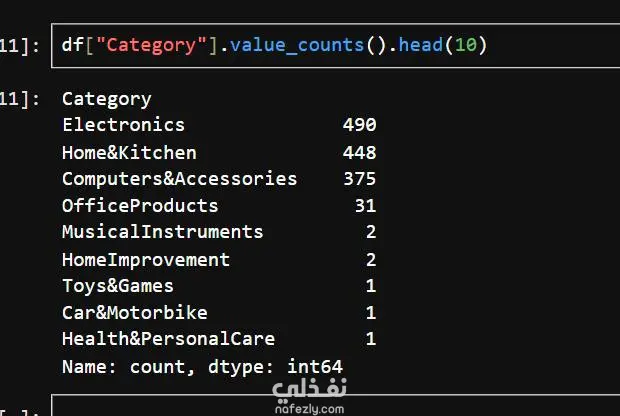620x416 pixels.
Task: Click the head method call in the code
Action: (x=421, y=46)
